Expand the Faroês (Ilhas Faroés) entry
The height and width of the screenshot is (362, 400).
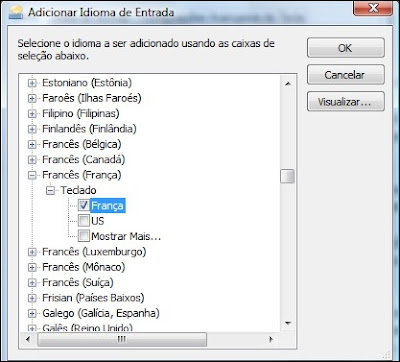[x=32, y=98]
